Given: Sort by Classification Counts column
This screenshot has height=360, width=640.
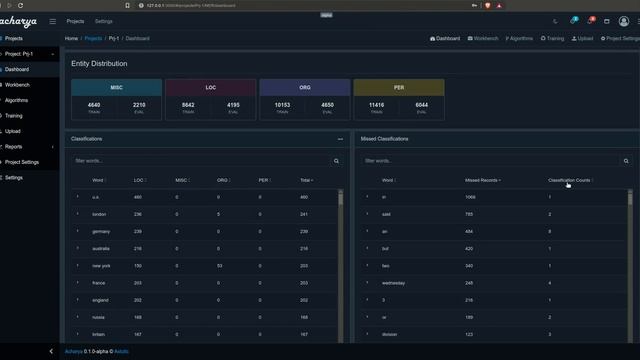Looking at the screenshot, I should click(570, 180).
